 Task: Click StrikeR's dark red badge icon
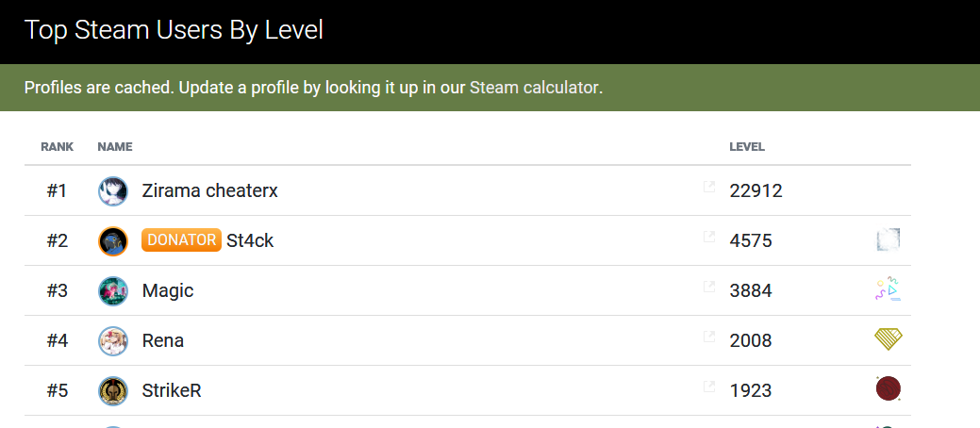coord(888,389)
